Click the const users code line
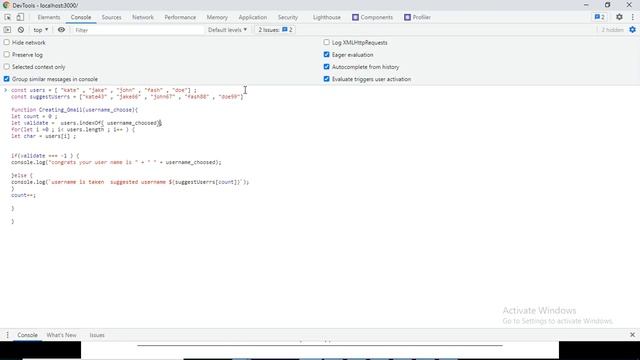The height and width of the screenshot is (360, 640). (104, 90)
